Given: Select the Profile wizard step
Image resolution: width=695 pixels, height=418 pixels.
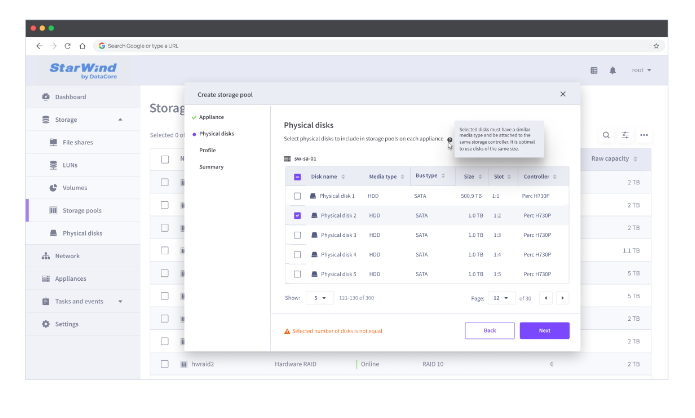Looking at the screenshot, I should point(207,150).
